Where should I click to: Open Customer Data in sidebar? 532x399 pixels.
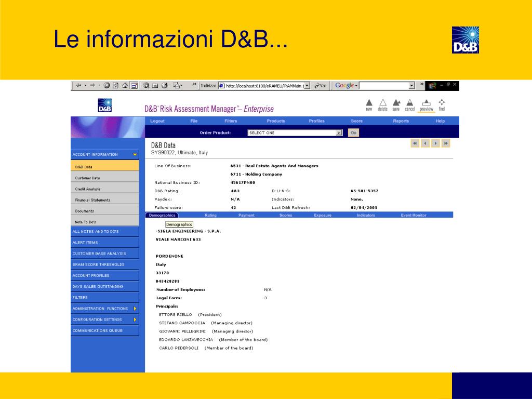(x=105, y=178)
